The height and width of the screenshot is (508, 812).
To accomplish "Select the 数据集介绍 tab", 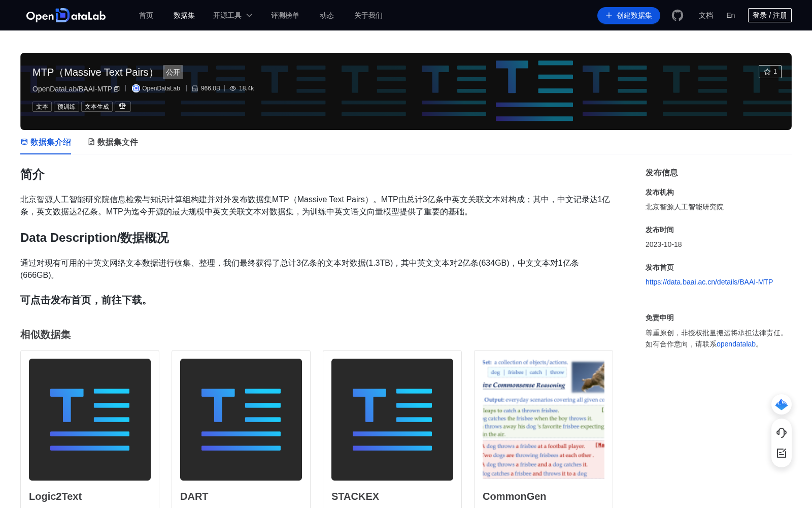I will (x=46, y=142).
